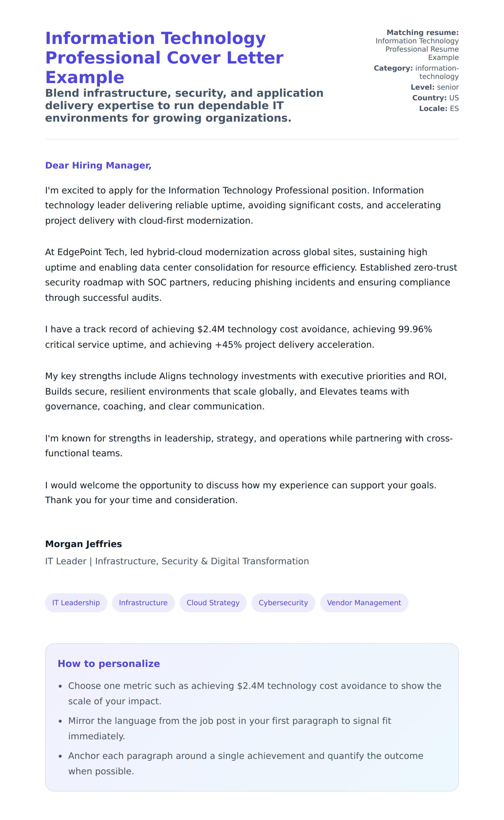Viewport: 504px width, 820px height.
Task: Select the Cybersecurity skill chip
Action: 283,603
